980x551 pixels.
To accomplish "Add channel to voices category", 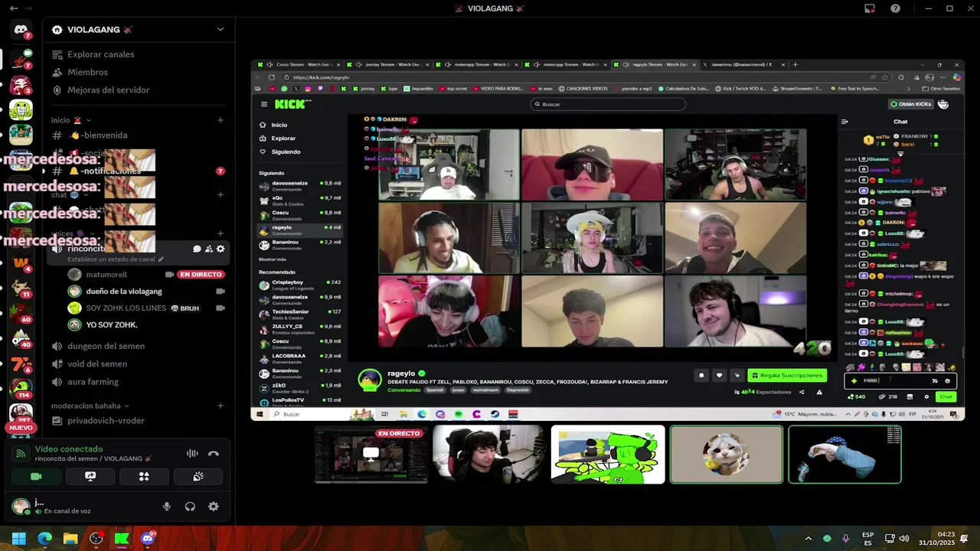I will coord(220,233).
